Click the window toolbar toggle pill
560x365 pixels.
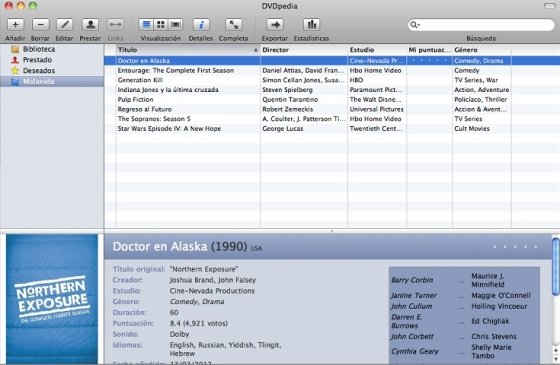coord(549,6)
